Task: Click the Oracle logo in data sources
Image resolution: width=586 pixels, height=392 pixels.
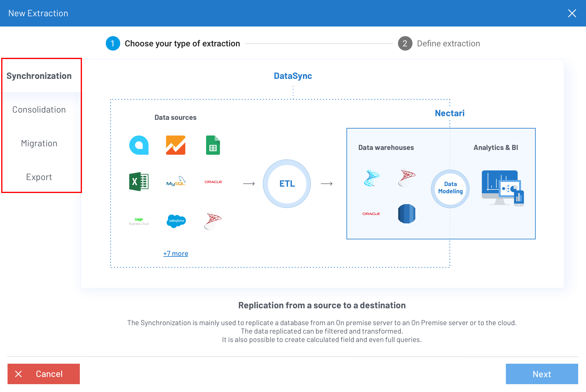Action: click(213, 182)
